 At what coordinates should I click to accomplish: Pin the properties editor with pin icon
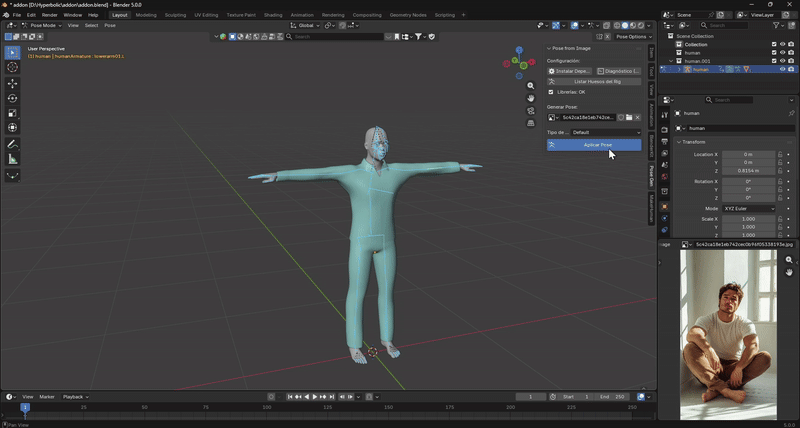pos(791,113)
